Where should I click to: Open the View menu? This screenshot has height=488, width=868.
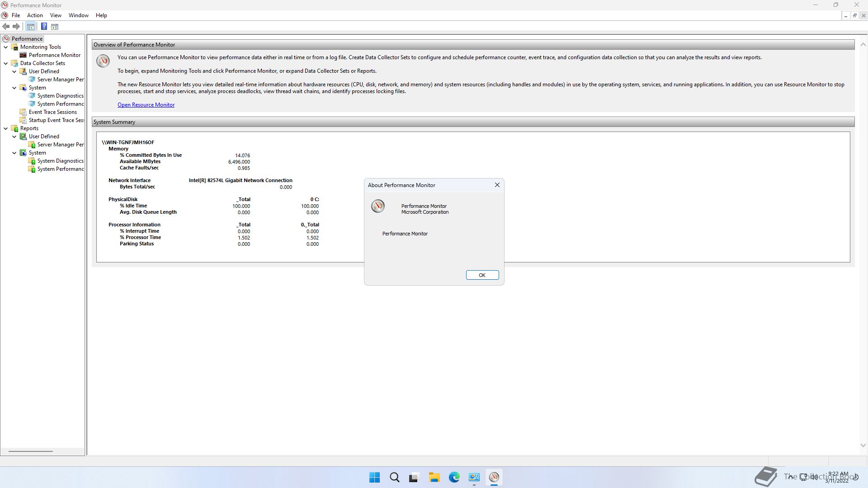pyautogui.click(x=56, y=15)
